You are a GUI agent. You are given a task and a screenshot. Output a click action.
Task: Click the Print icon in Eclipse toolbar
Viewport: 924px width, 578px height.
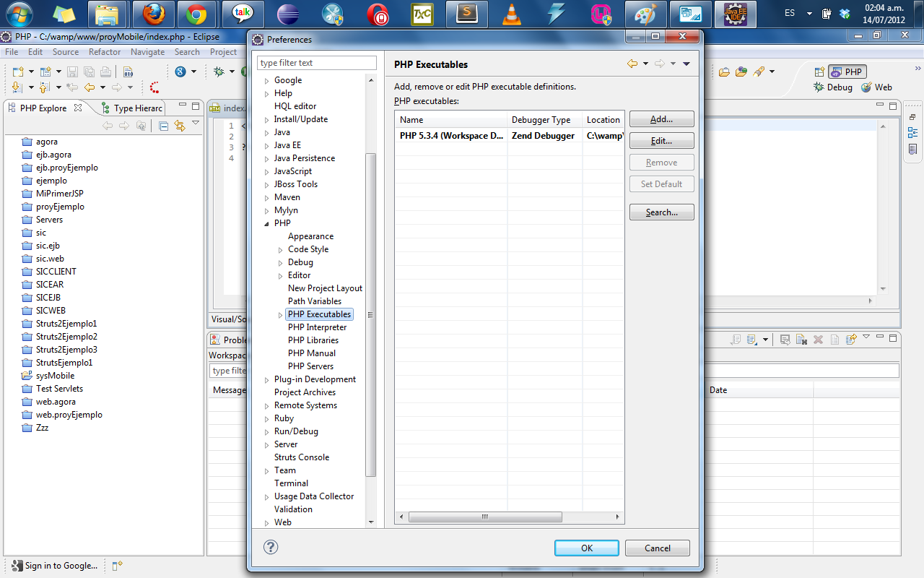[x=105, y=72]
